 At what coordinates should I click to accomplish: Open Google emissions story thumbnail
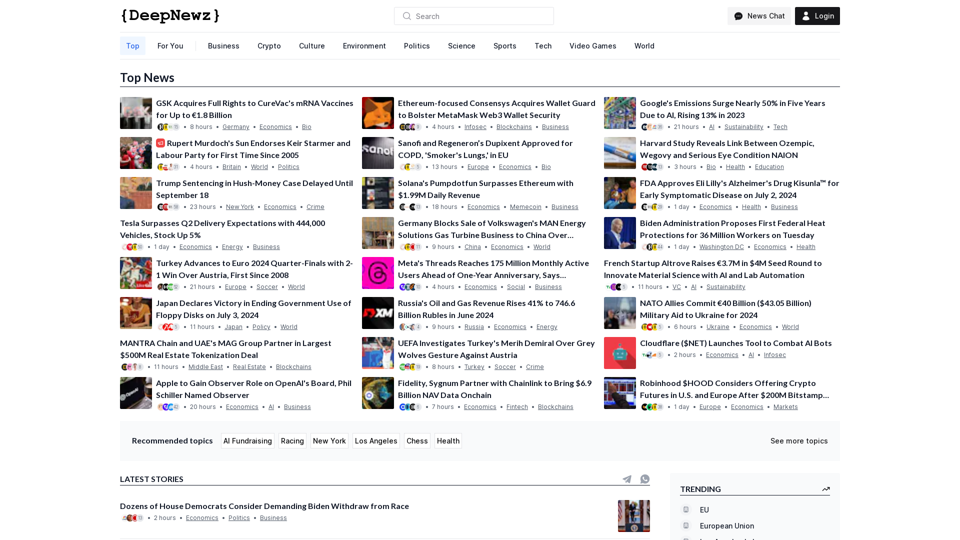point(620,113)
